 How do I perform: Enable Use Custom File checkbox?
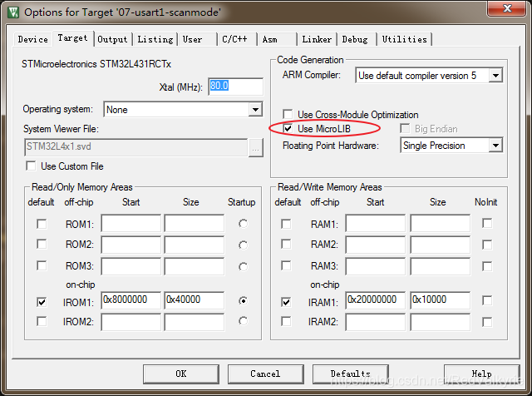click(x=31, y=166)
